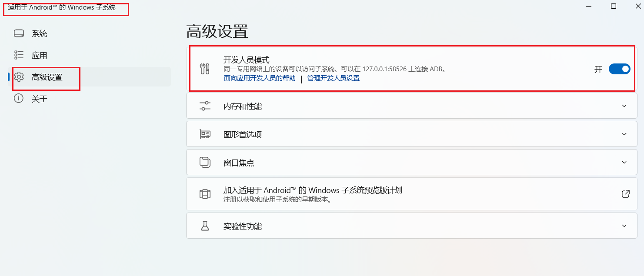Maximize the Windows 子系统 settings window
The width and height of the screenshot is (644, 276).
point(613,6)
